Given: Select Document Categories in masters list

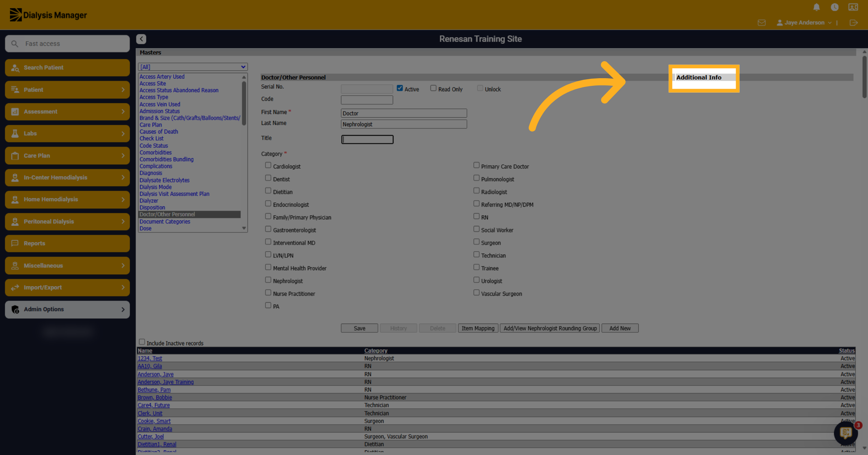Looking at the screenshot, I should pyautogui.click(x=165, y=222).
